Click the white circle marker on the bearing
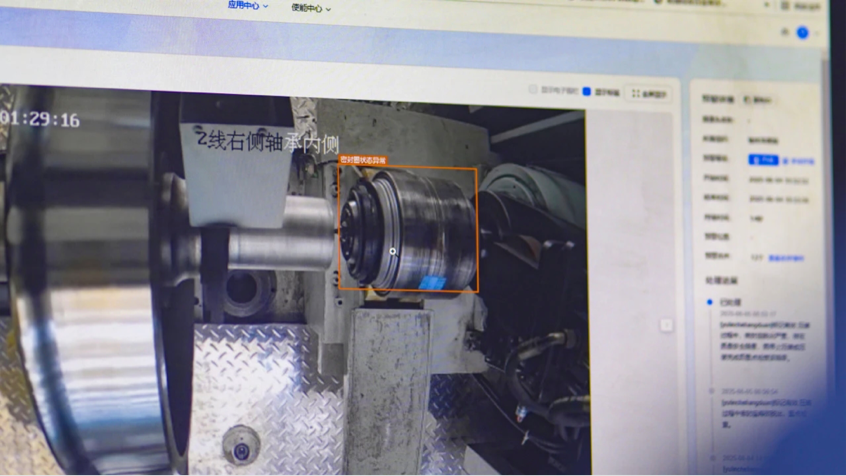This screenshot has width=846, height=476. (x=393, y=252)
